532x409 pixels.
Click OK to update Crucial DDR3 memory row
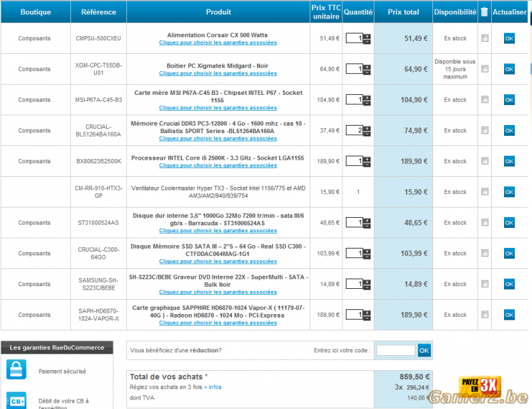509,130
